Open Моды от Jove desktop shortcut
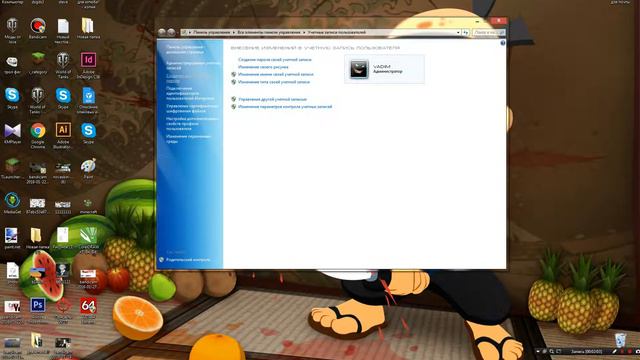 coord(12,30)
